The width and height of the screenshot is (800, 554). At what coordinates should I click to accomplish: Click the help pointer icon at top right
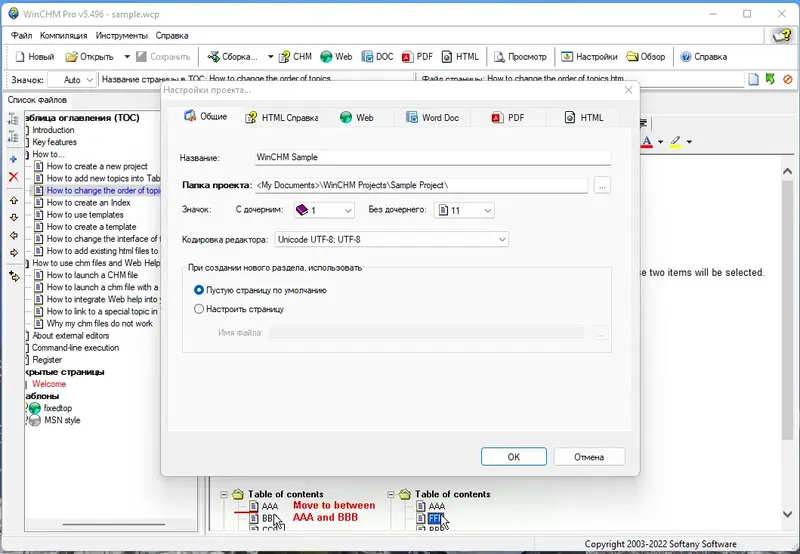pyautogui.click(x=781, y=36)
